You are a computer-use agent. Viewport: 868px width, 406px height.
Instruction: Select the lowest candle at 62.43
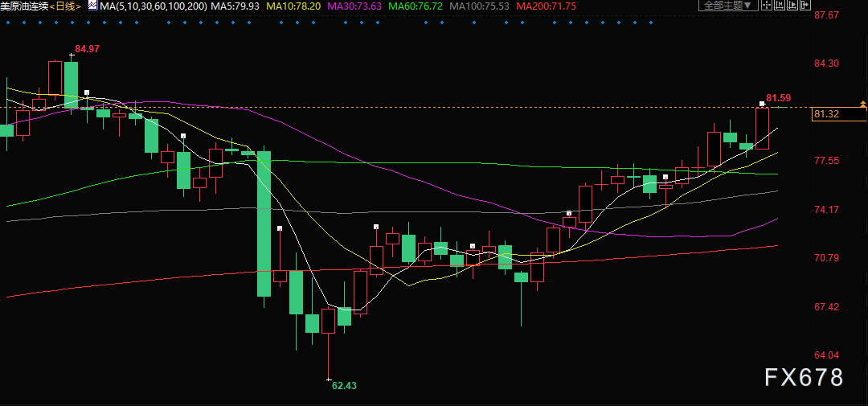[x=328, y=344]
